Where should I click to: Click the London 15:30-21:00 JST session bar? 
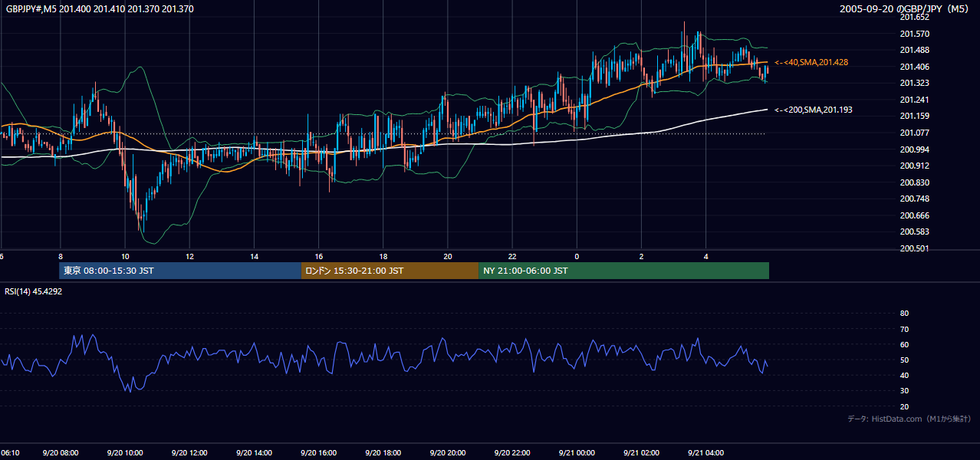pos(390,271)
